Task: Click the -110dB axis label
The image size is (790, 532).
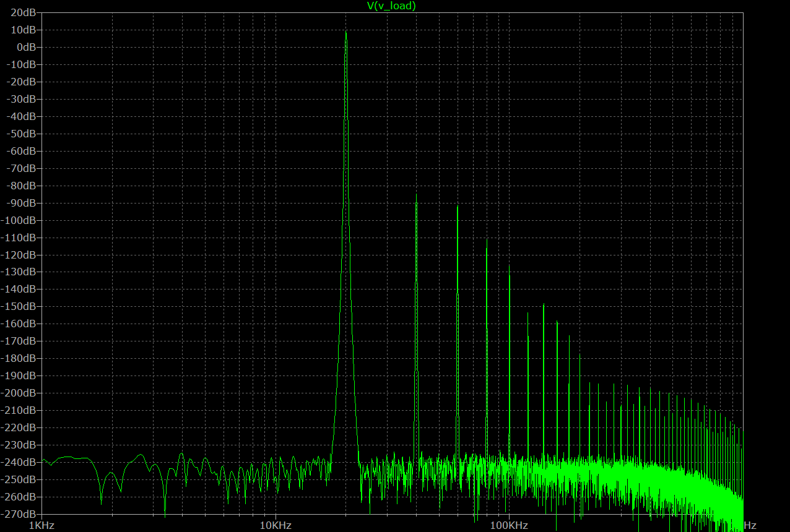Action: pyautogui.click(x=19, y=238)
